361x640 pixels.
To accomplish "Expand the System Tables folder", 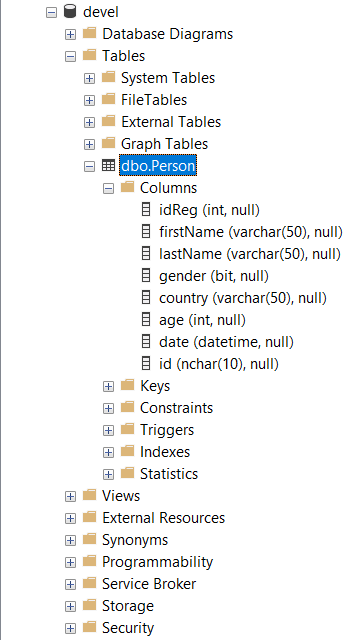I will coord(89,78).
